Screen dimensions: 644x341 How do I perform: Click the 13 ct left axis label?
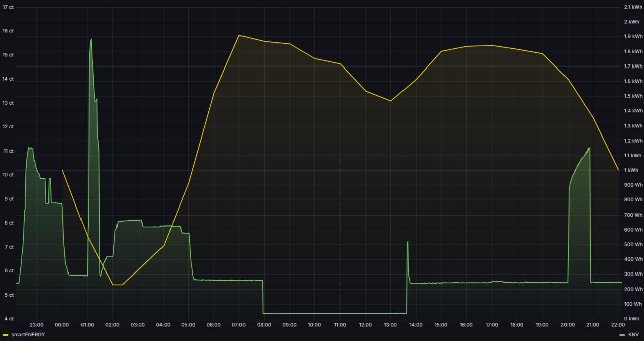click(8, 103)
